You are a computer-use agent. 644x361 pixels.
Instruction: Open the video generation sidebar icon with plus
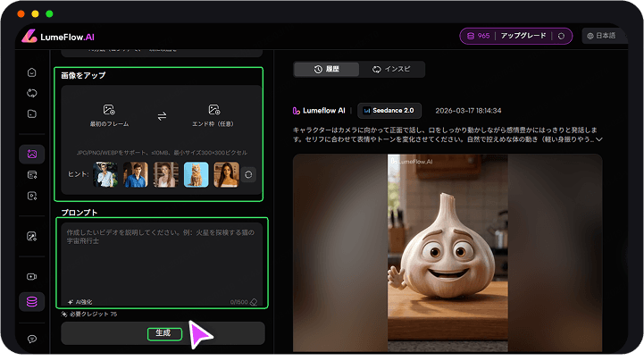[31, 196]
